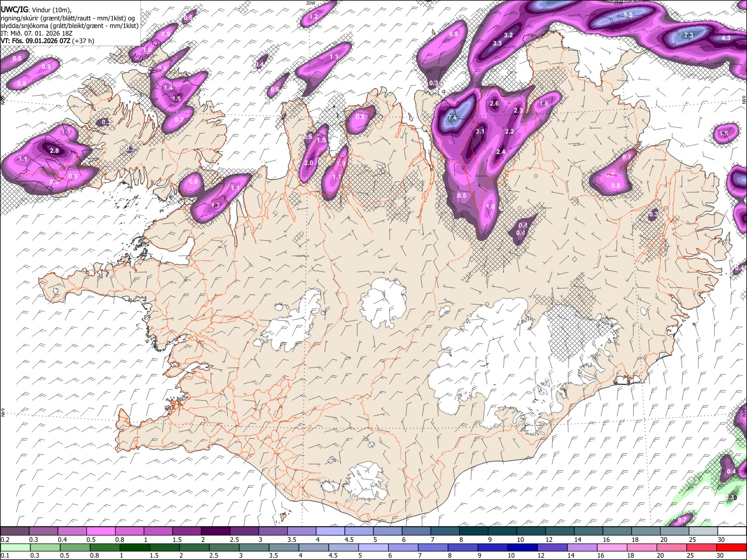Select the 'IT: Mið. 07. 01. 2026 18Z' line
This screenshot has height=560, width=747.
pos(37,33)
